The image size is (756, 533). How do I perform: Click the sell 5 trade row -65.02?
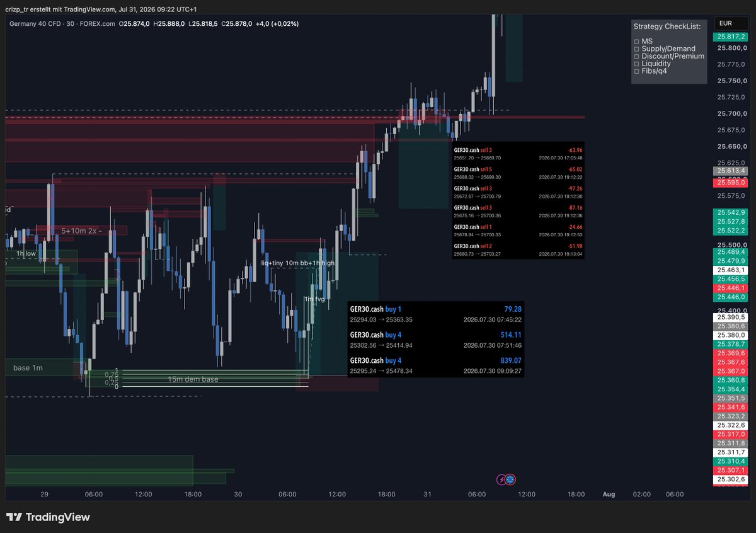518,173
